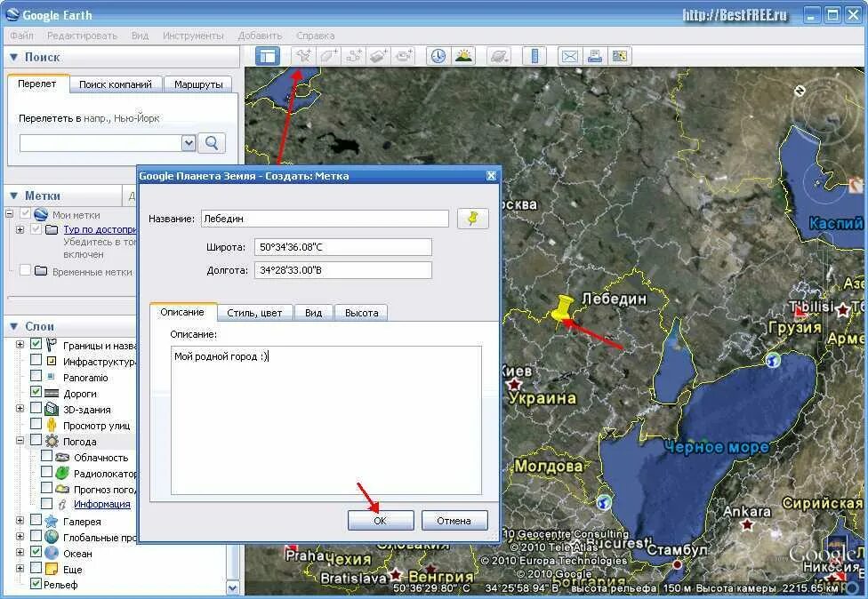Click the 3D-здания layer icon
868x599 pixels.
point(52,410)
